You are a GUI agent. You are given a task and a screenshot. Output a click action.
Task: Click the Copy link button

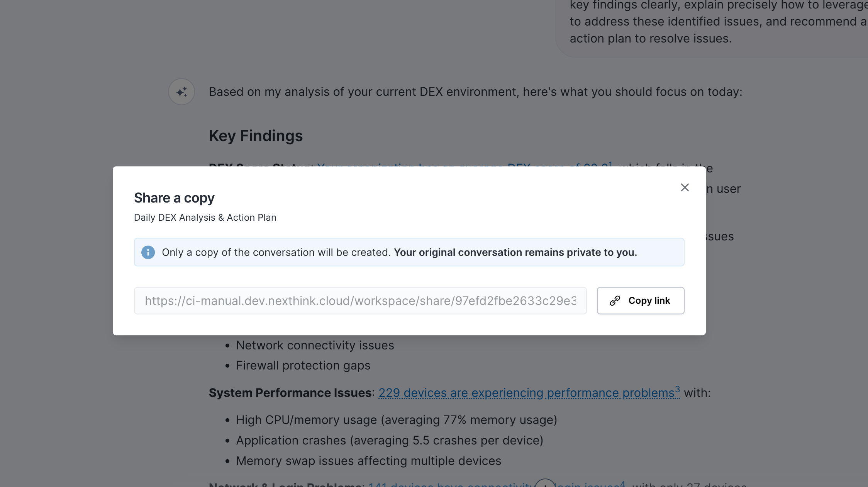click(641, 300)
